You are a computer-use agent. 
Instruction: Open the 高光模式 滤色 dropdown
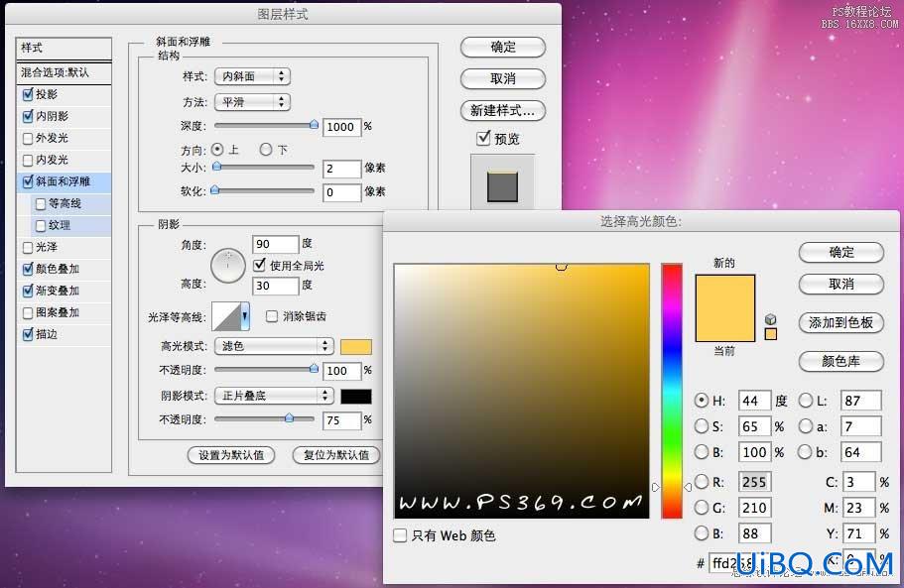tap(275, 345)
